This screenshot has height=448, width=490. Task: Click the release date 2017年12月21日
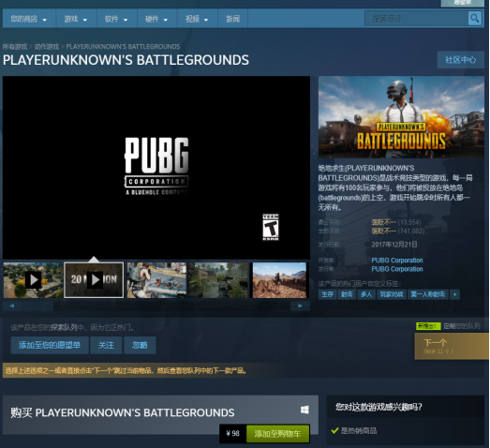point(394,245)
